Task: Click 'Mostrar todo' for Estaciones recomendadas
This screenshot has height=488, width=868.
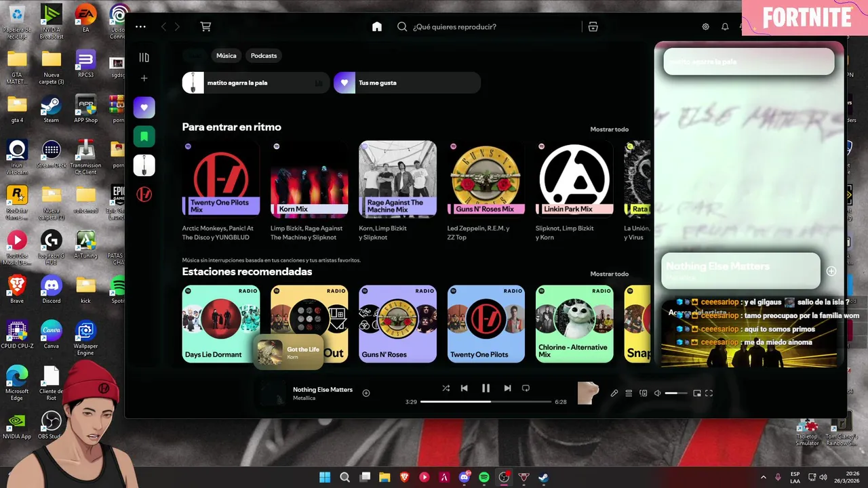Action: click(609, 274)
